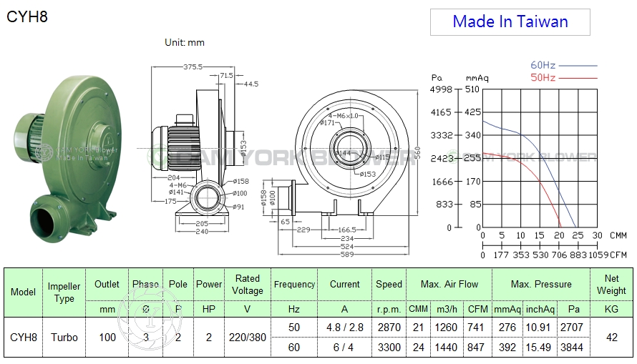Click the 3300 rpm cell
637x364 pixels.
[389, 348]
